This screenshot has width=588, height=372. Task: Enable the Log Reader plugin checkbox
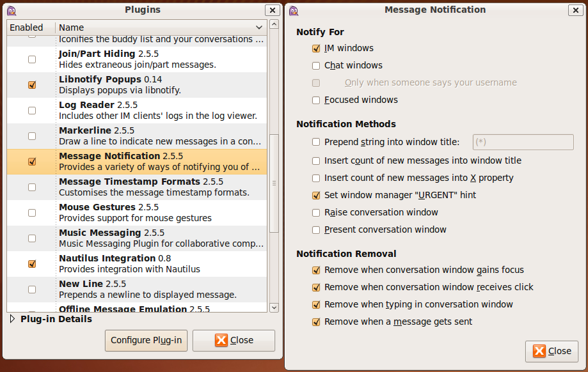[x=32, y=111]
